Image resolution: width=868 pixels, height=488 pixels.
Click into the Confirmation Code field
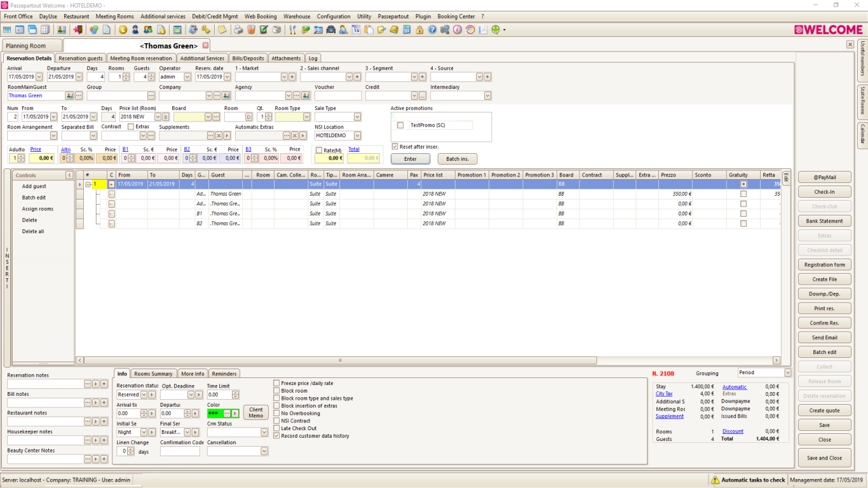pyautogui.click(x=180, y=451)
